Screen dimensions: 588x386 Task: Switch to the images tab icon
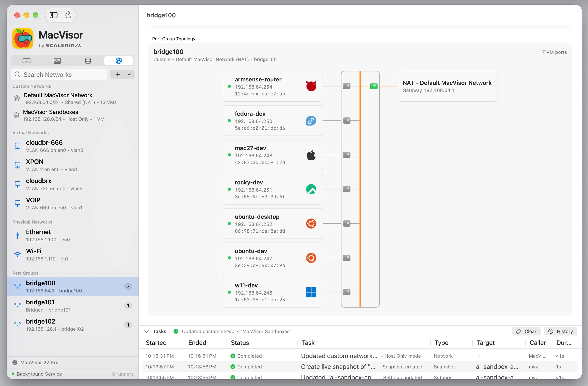(57, 60)
